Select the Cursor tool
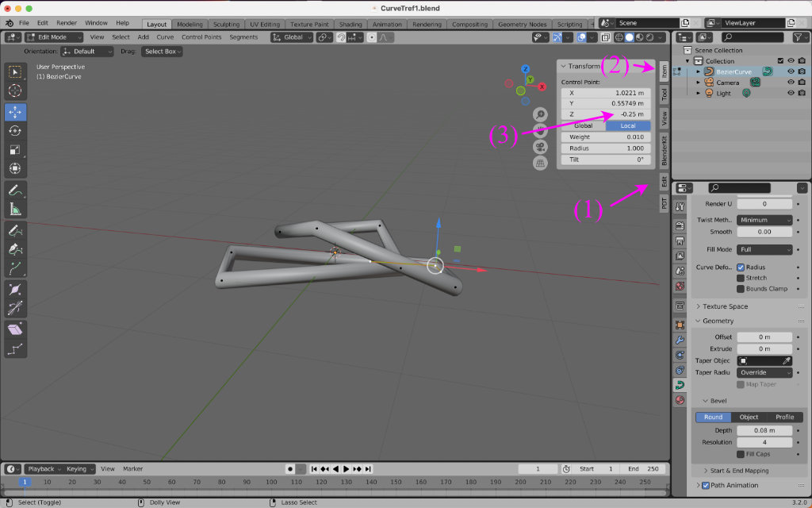812x508 pixels. (15, 90)
